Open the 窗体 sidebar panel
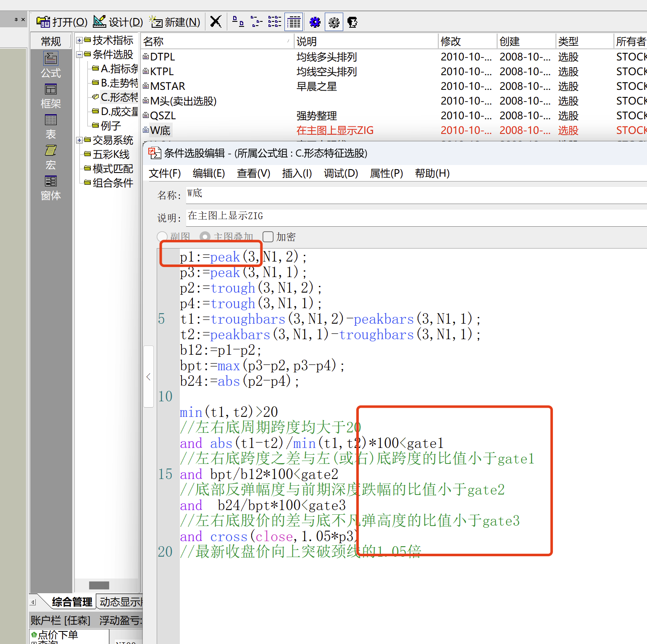This screenshot has width=647, height=644. tap(51, 188)
